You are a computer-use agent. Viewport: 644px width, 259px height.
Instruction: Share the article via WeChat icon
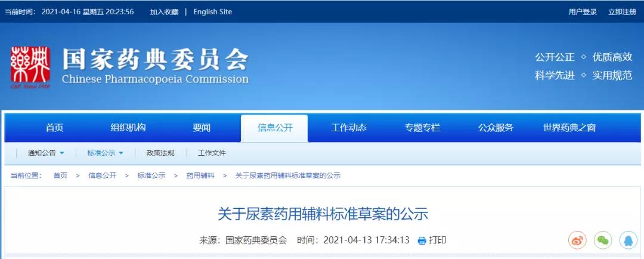click(x=603, y=240)
